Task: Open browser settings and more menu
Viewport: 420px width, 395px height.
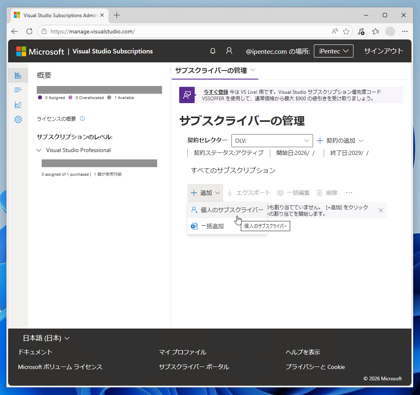Action: pos(405,31)
